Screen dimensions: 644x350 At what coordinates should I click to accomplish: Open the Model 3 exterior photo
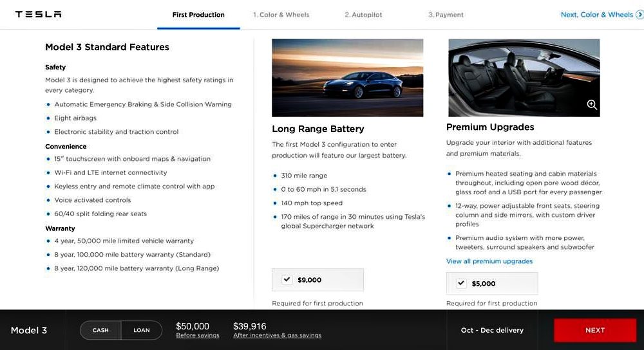pyautogui.click(x=348, y=78)
